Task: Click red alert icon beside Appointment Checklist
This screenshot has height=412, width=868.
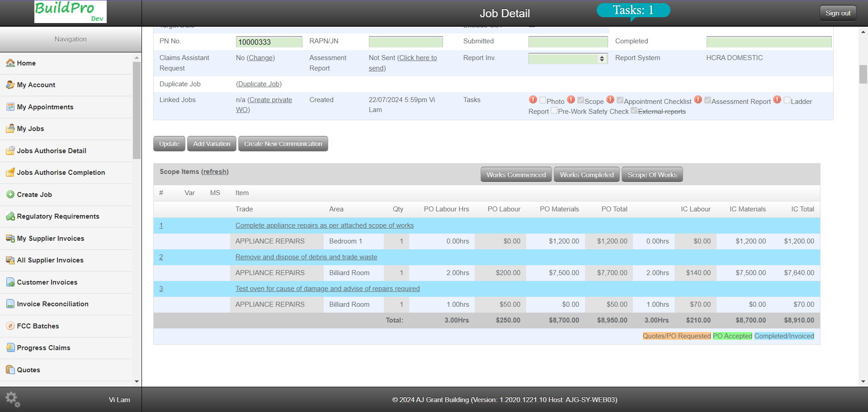Action: pos(610,99)
